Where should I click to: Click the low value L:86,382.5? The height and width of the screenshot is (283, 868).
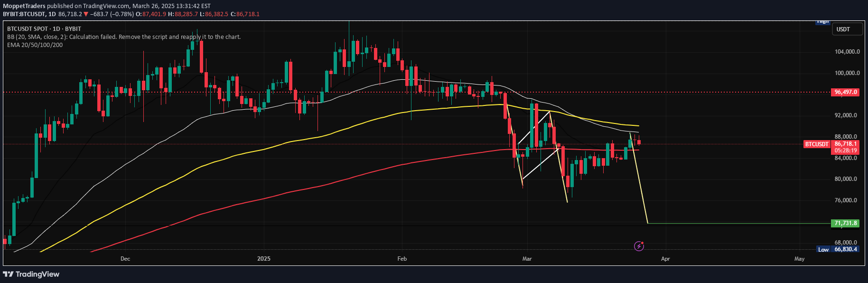click(214, 14)
